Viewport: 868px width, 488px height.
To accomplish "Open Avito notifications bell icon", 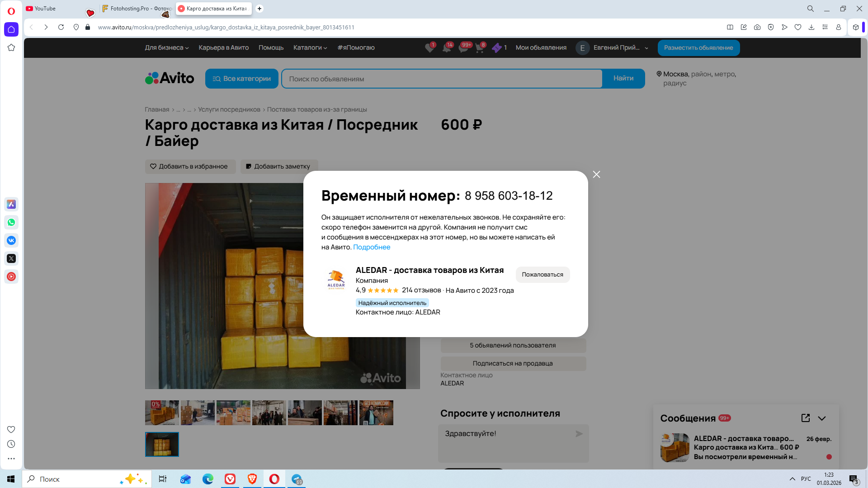I will point(447,48).
